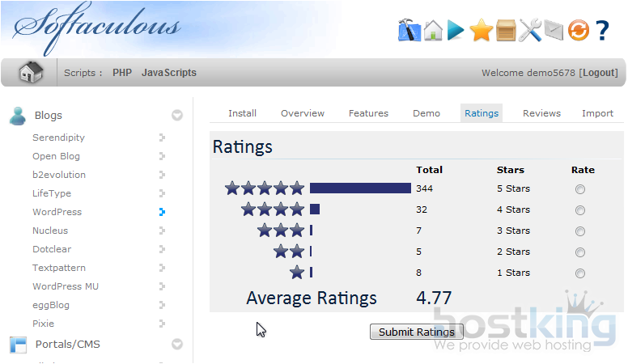The height and width of the screenshot is (364, 628).
Task: Open the yellow star icon
Action: coord(481,31)
